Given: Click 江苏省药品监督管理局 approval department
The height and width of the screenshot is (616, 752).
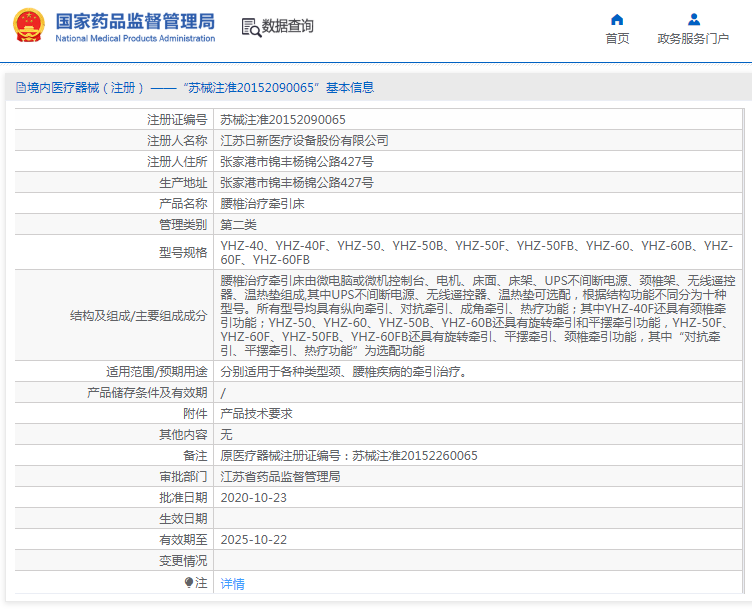Looking at the screenshot, I should (281, 477).
